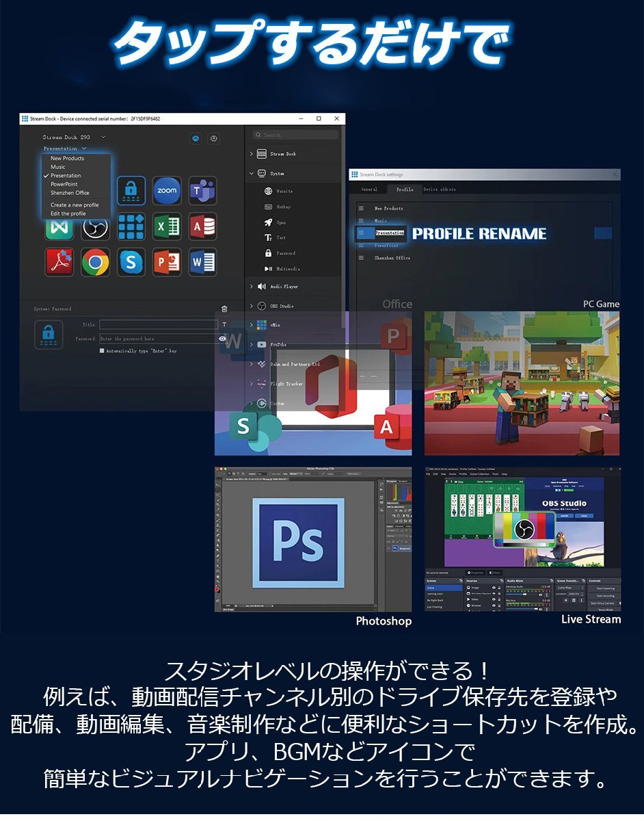Click the Search field in actions panel
644x821 pixels.
pos(295,135)
